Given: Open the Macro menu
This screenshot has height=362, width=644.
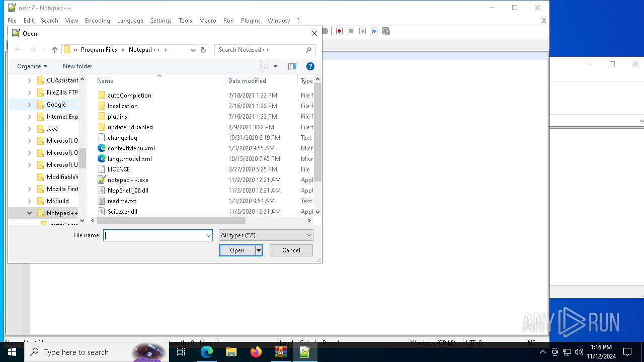Looking at the screenshot, I should pyautogui.click(x=207, y=21).
